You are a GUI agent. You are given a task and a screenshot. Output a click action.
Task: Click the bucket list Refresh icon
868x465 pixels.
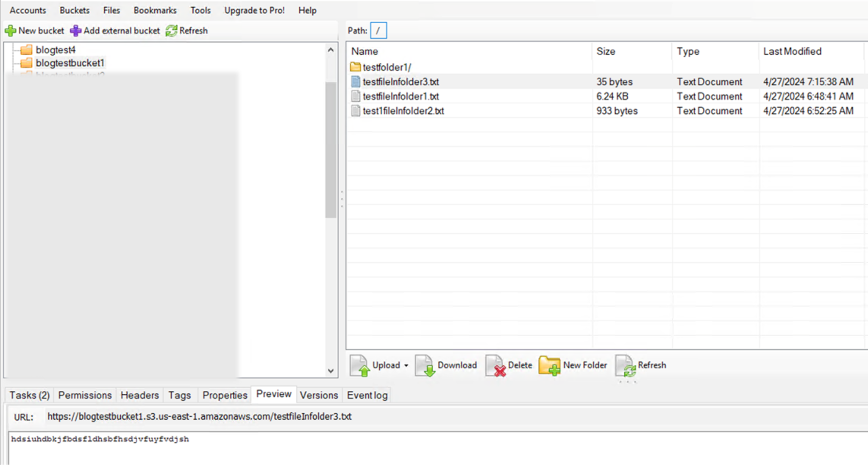point(171,31)
